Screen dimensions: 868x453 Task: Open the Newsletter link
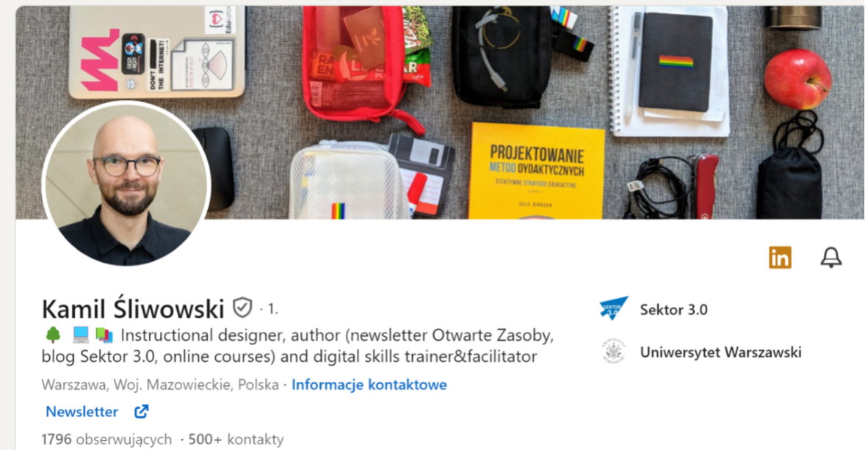click(x=82, y=411)
